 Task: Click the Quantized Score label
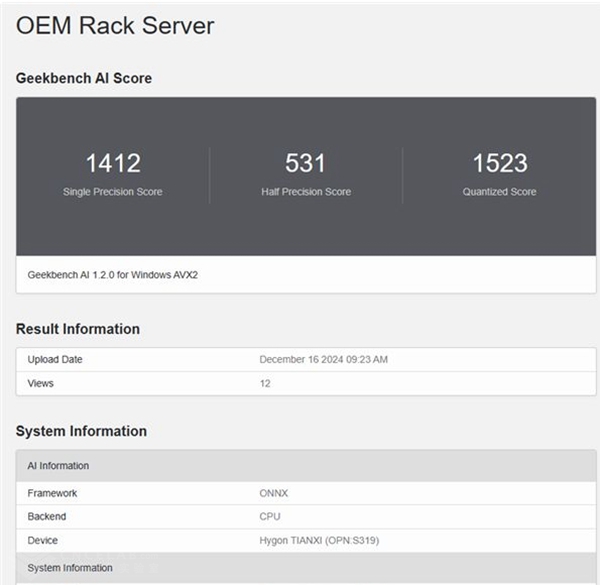pos(499,192)
